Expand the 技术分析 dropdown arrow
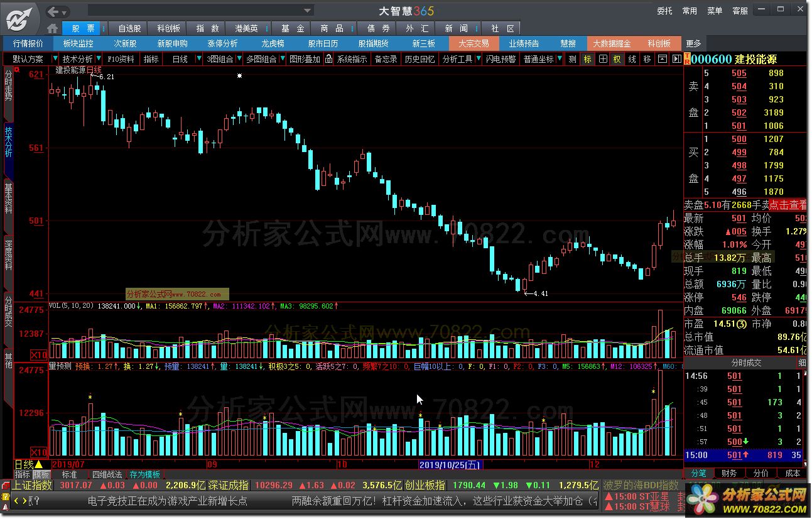 (x=97, y=59)
